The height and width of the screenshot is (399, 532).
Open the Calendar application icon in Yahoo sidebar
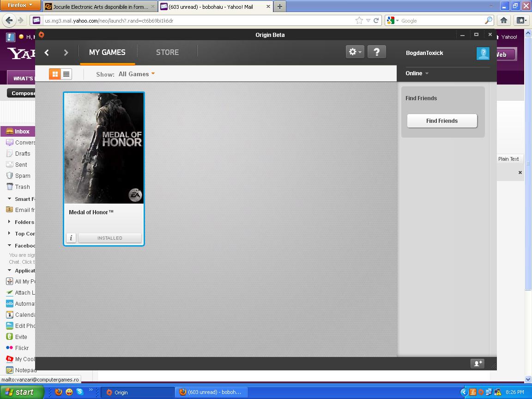[x=10, y=314]
